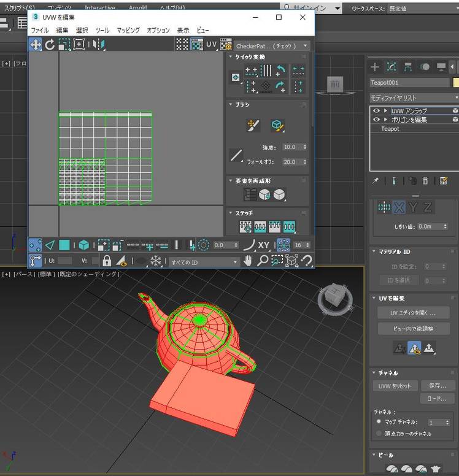Click the Zoom Extents cube icon

[x=291, y=261]
